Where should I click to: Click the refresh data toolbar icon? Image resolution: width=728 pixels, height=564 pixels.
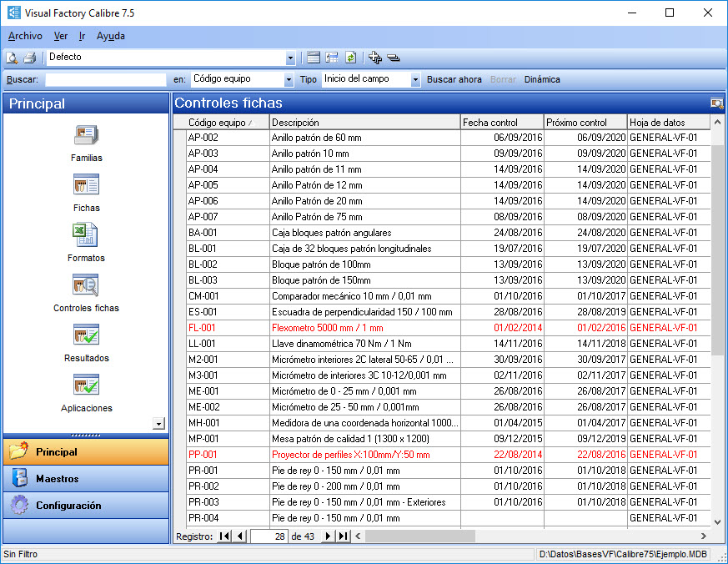(x=350, y=58)
